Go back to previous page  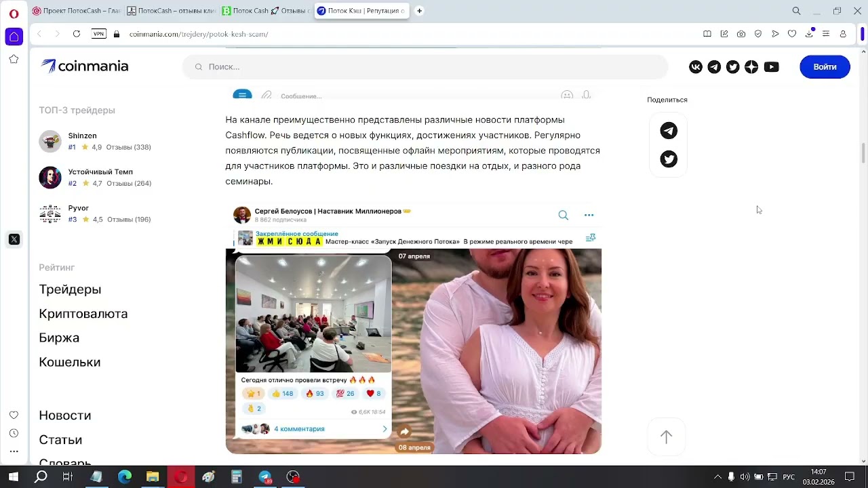click(39, 34)
